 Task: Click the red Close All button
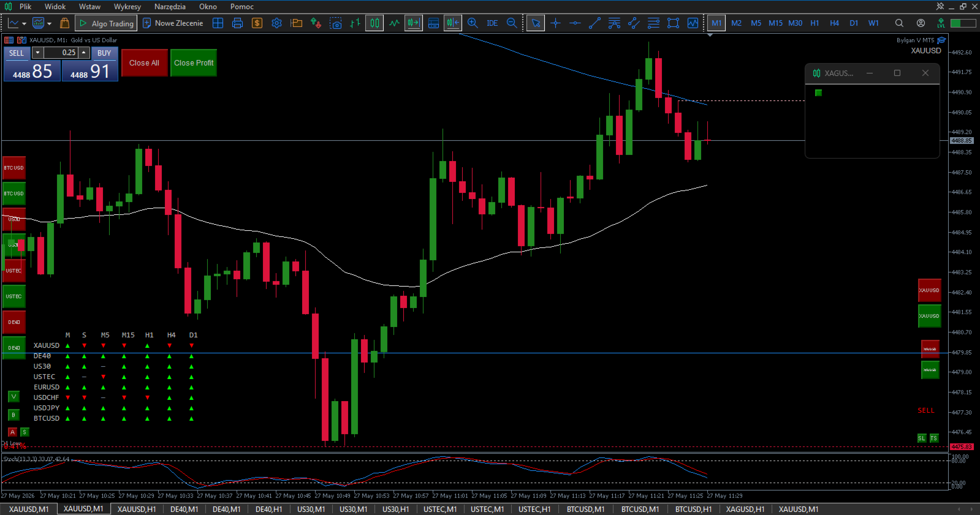pyautogui.click(x=144, y=63)
